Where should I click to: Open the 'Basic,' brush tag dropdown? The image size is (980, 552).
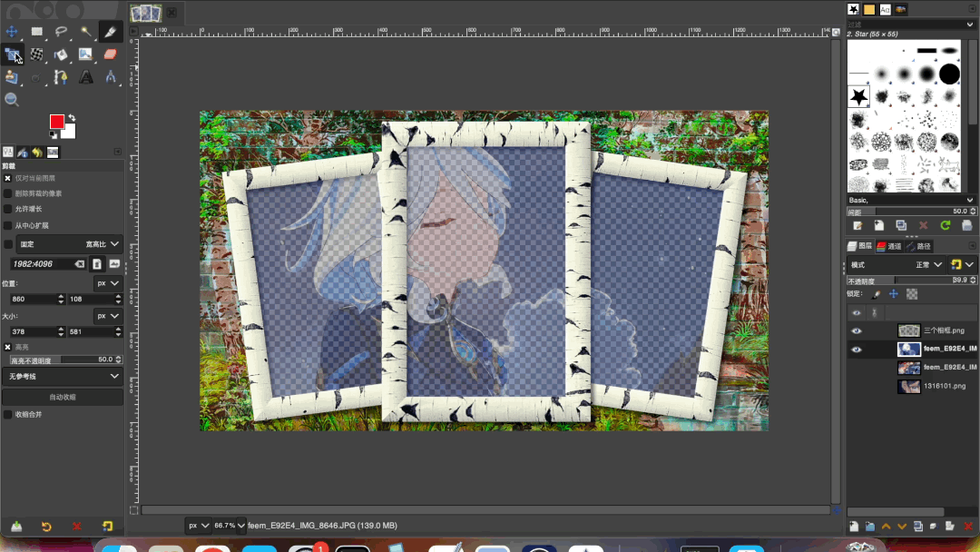911,200
